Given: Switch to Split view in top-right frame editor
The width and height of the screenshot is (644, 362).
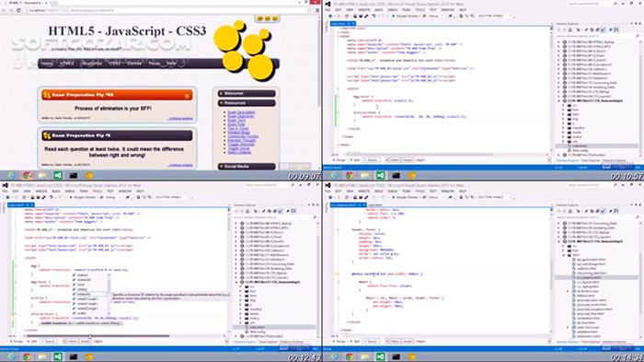Looking at the screenshot, I should click(x=355, y=160).
